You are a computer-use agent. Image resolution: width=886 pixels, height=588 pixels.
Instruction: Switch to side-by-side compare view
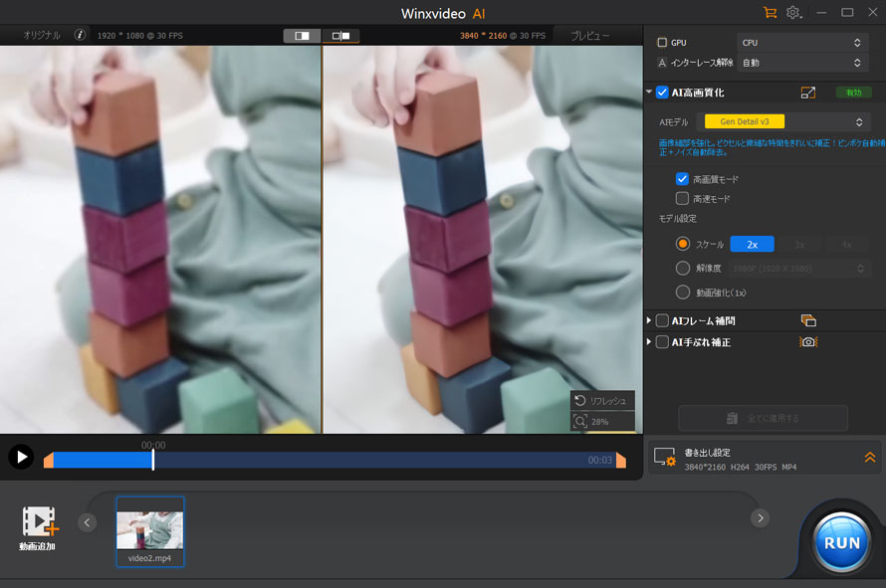(340, 36)
